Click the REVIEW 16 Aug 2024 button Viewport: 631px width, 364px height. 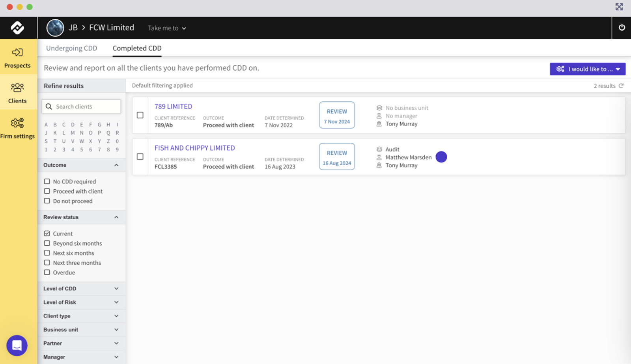pyautogui.click(x=337, y=157)
